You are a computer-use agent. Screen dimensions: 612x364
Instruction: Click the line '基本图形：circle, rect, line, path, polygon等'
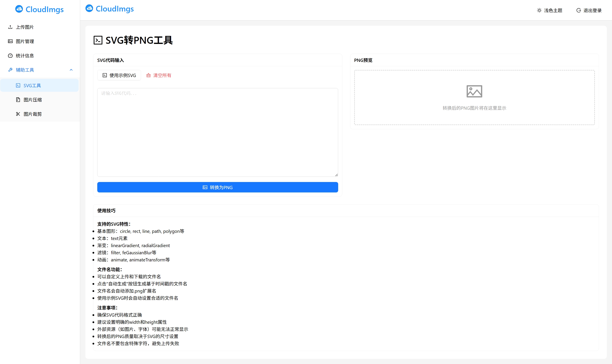tap(141, 231)
